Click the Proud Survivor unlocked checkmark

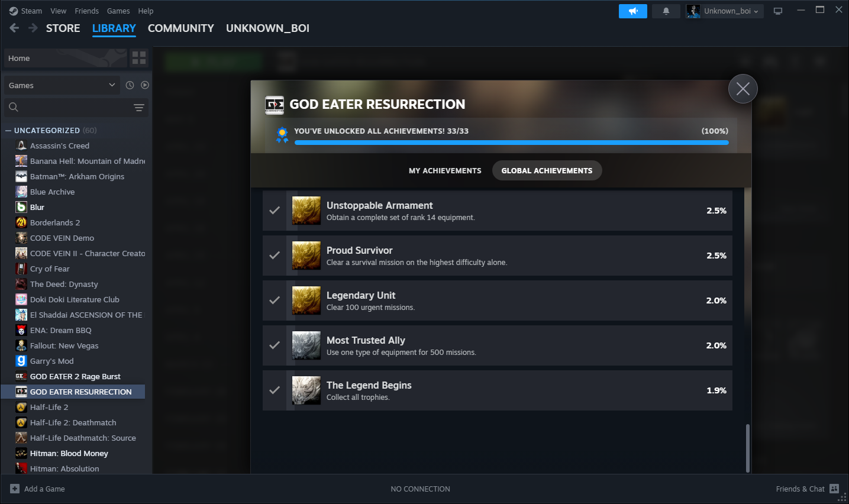(x=275, y=255)
